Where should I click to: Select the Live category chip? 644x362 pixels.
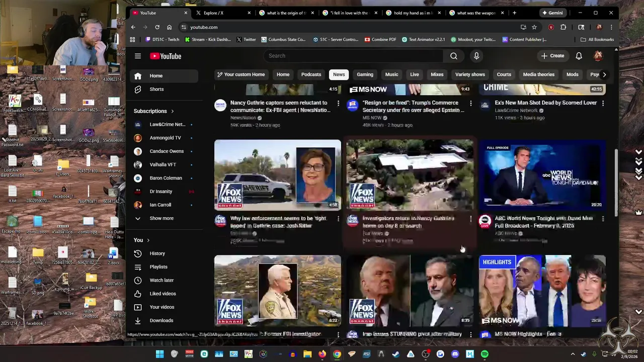[x=415, y=74]
